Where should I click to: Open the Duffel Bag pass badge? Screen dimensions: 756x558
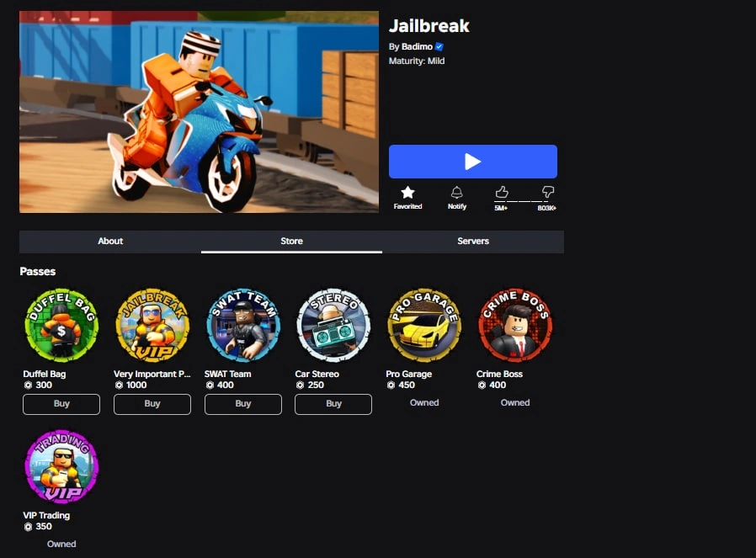click(61, 325)
